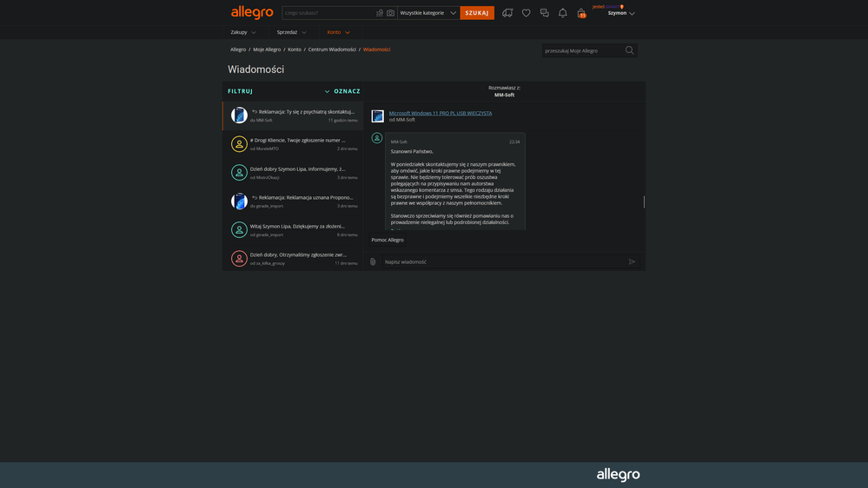
Task: Click 'Wiadomości' current breadcrumb
Action: pos(376,49)
